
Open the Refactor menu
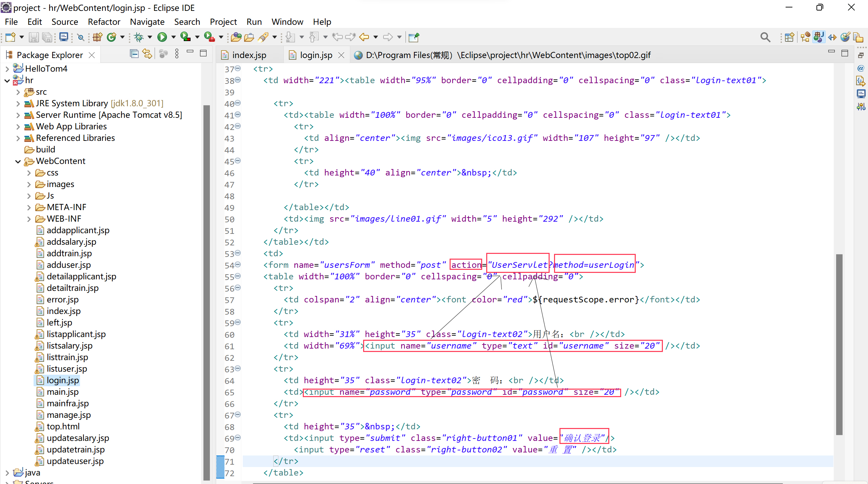coord(104,22)
